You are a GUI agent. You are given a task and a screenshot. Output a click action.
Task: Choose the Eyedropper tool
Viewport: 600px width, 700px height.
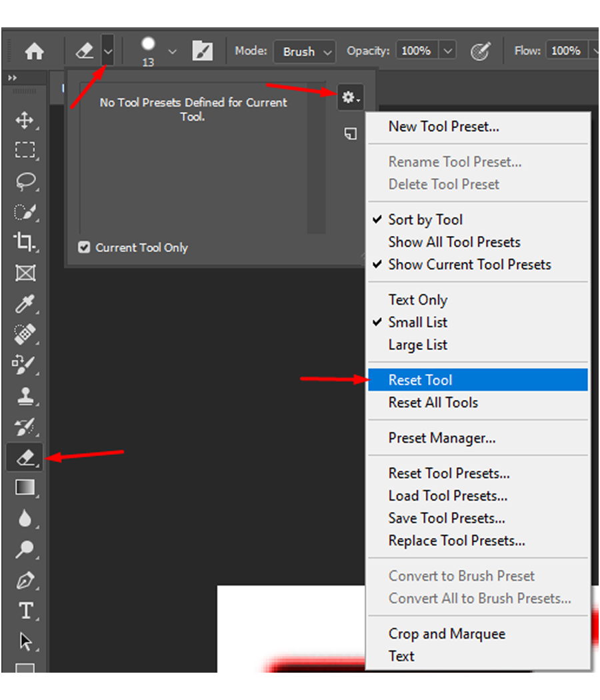coord(25,303)
